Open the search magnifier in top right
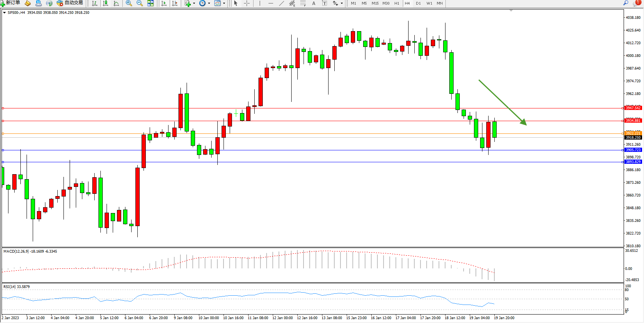The height and width of the screenshot is (323, 644). (x=626, y=3)
